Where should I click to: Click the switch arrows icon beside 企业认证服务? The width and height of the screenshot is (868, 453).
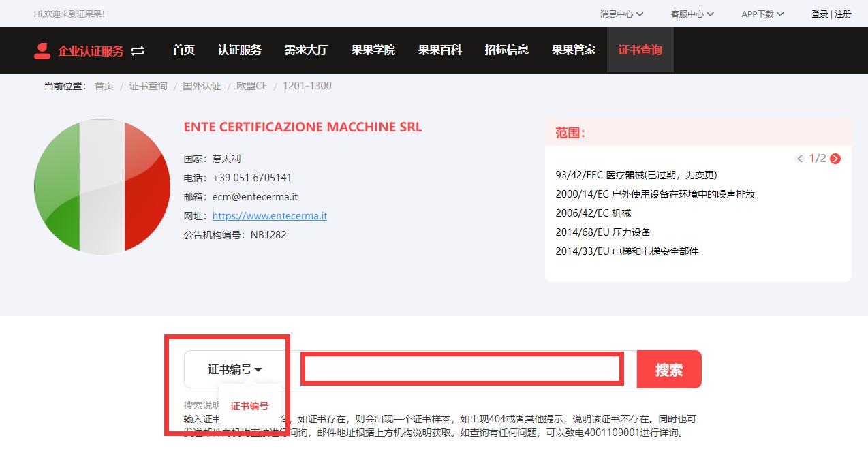coord(138,51)
